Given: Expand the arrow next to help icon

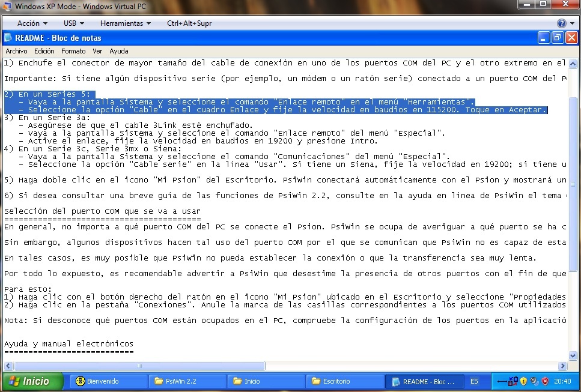Looking at the screenshot, I should [x=573, y=23].
